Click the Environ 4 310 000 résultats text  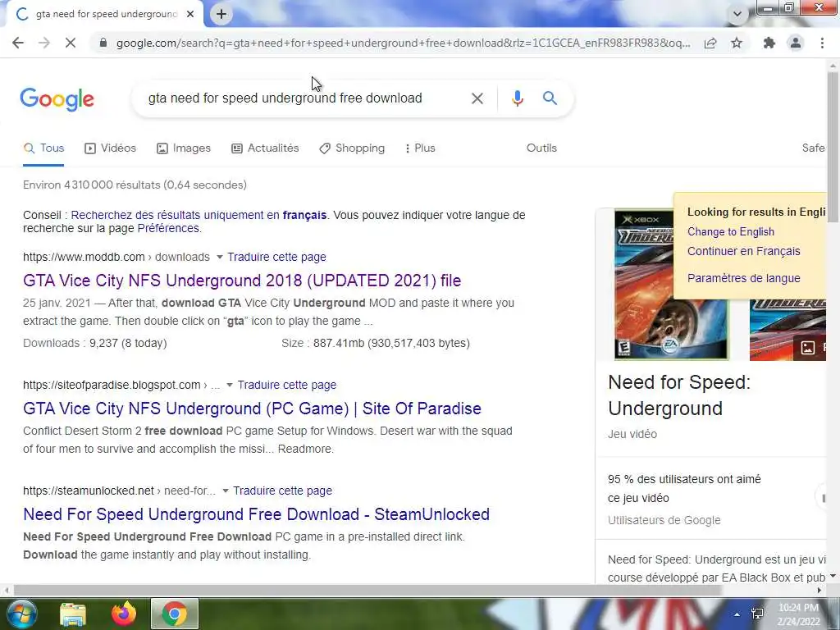click(x=135, y=185)
